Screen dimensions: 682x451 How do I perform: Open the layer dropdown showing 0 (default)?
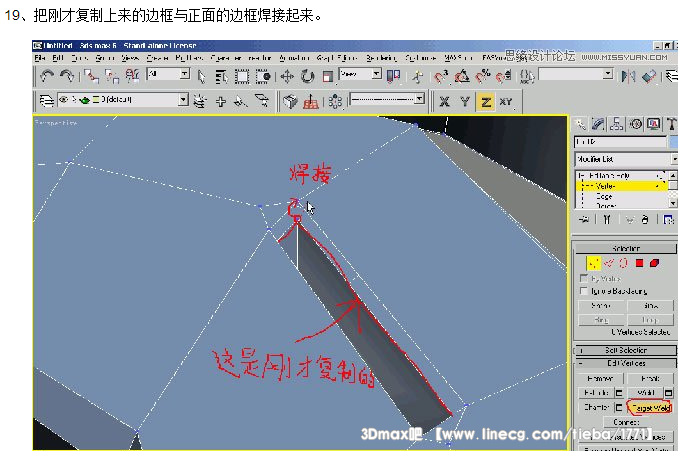123,100
